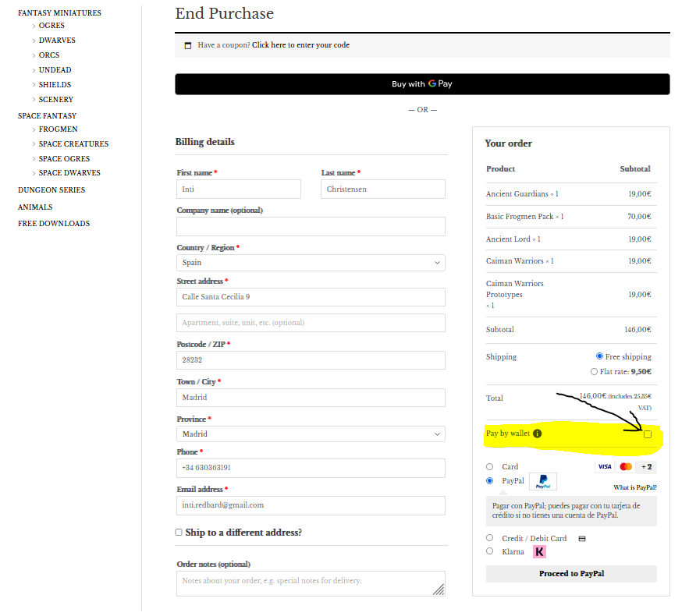Click the 'What is PayPal?' link

point(634,488)
